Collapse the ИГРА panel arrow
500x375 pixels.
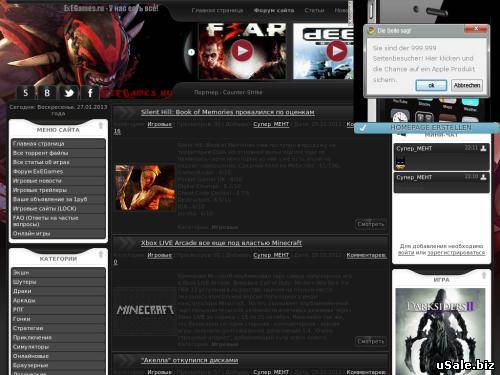click(484, 275)
